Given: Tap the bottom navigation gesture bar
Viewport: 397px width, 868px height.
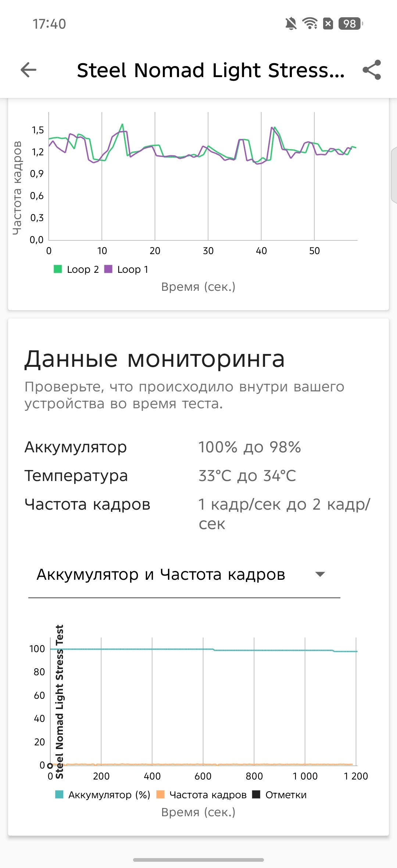Looking at the screenshot, I should [198, 860].
